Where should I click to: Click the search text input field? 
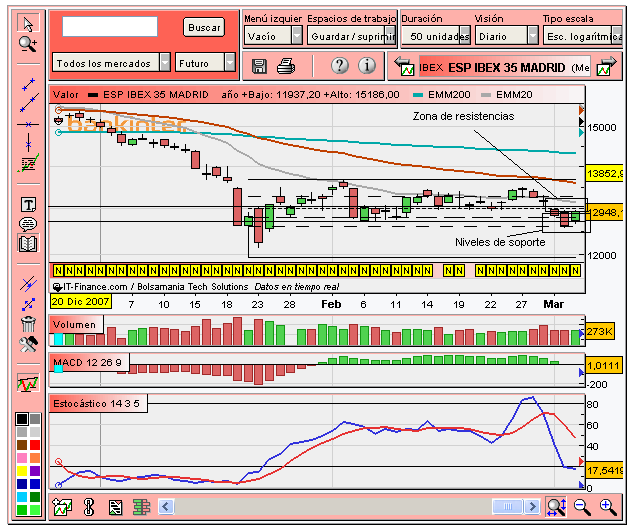pyautogui.click(x=110, y=27)
